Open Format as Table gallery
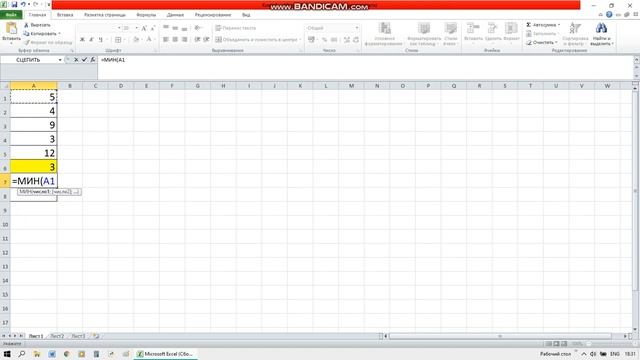Viewport: 640px width, 360px height. 424,34
